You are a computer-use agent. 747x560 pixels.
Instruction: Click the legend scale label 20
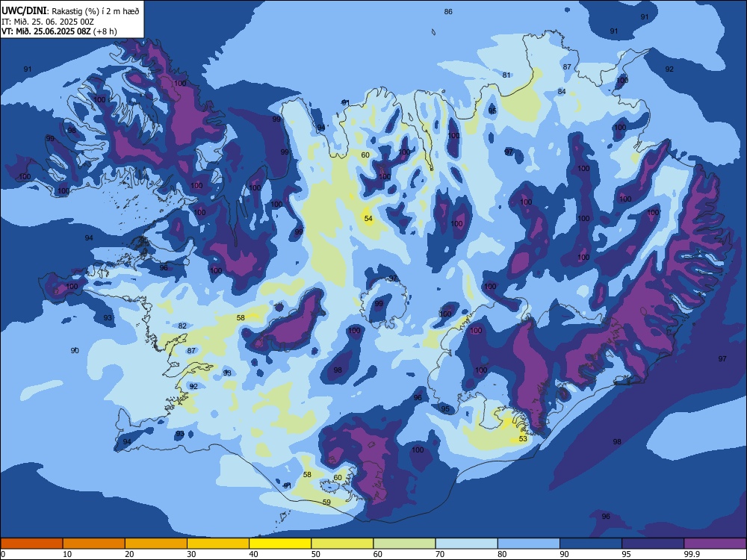click(129, 554)
